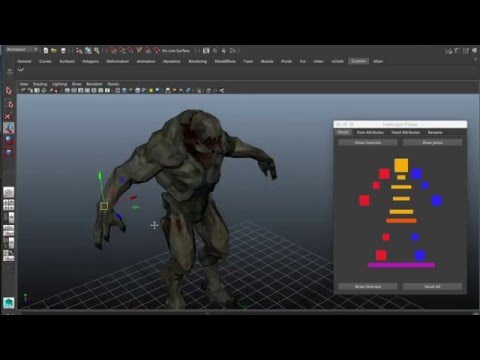
Task: Open the Animation menu set dropdown
Action: (x=22, y=50)
